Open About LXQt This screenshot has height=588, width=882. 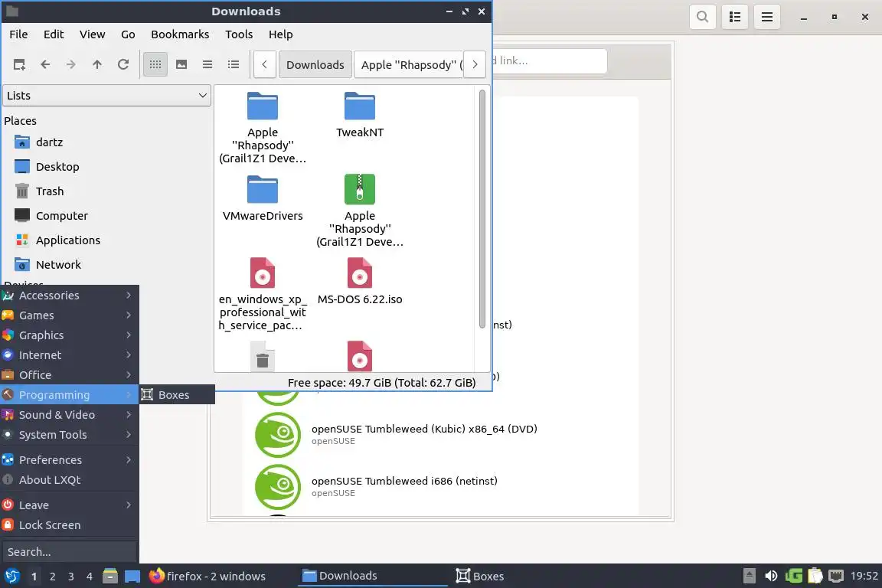(69, 480)
